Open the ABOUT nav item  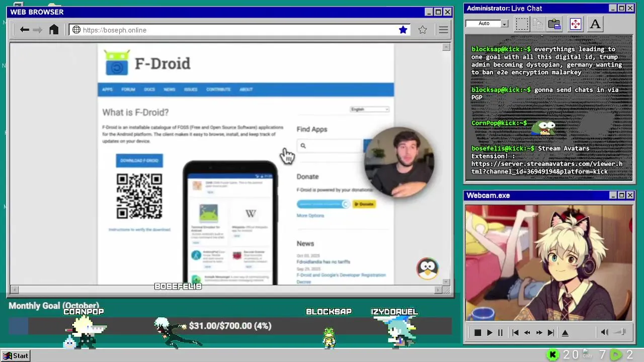click(246, 89)
